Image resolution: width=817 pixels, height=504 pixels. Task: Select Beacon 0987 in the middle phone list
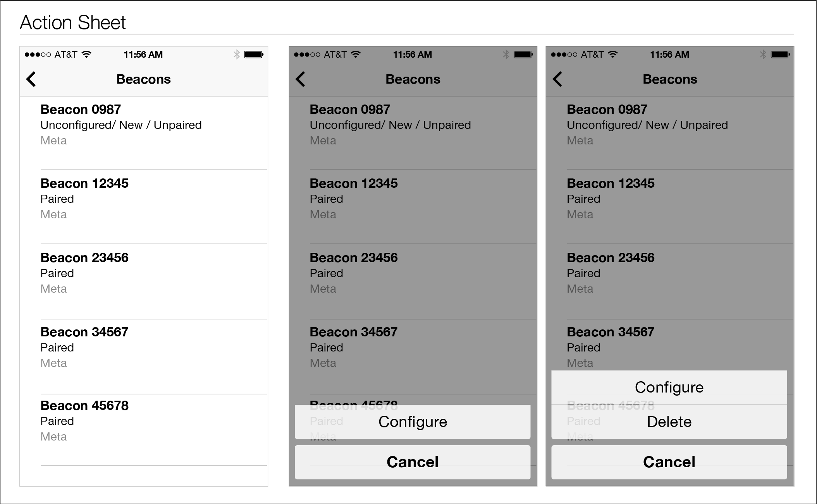413,133
